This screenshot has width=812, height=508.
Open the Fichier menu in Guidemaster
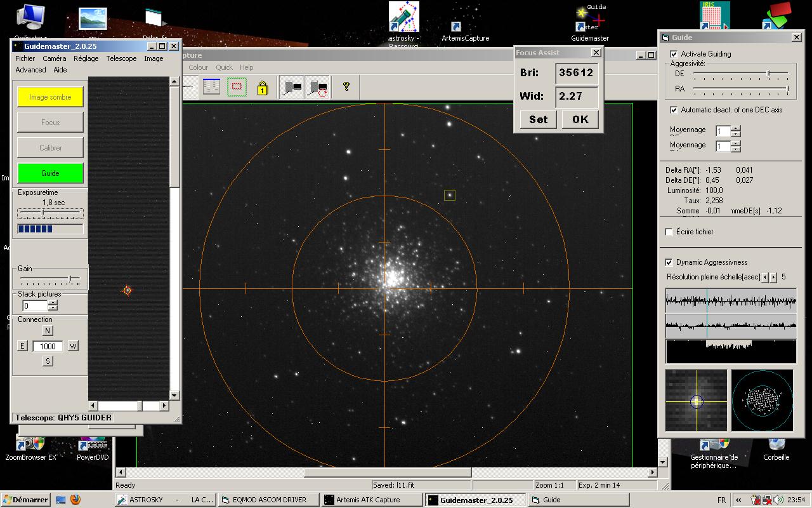pos(25,58)
